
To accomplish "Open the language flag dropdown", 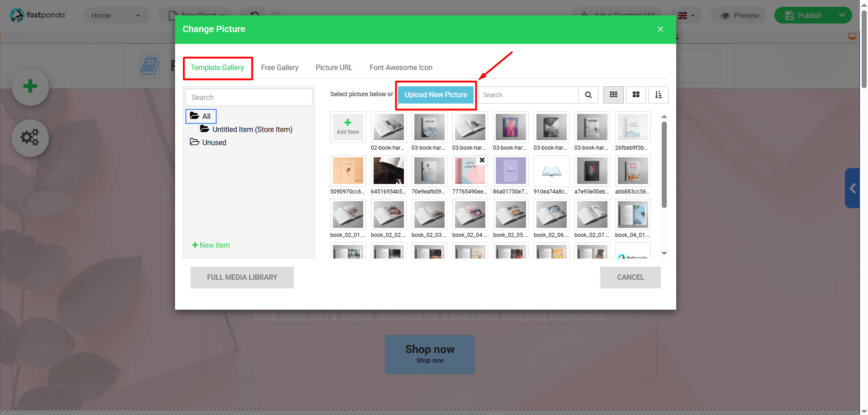I will [686, 16].
